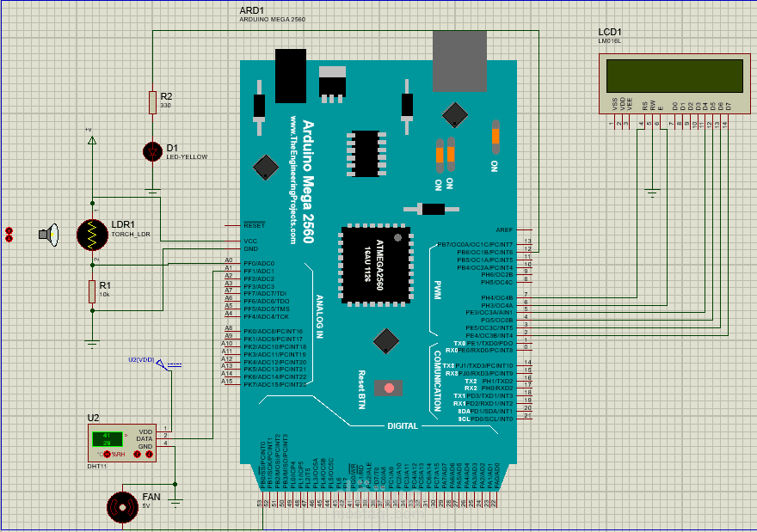Screen dimensions: 757x532
Task: Select the ground symbol below R1
Action: point(92,344)
